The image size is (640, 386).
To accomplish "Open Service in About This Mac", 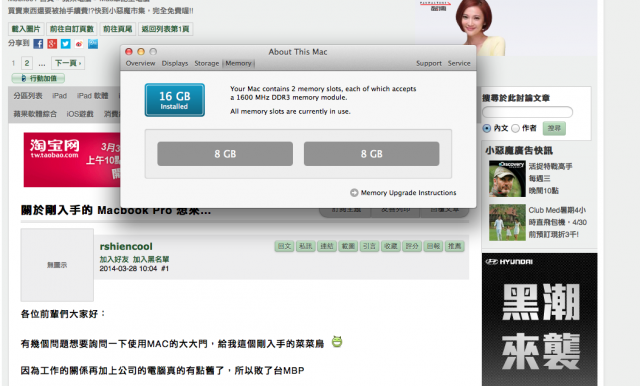I will 459,63.
